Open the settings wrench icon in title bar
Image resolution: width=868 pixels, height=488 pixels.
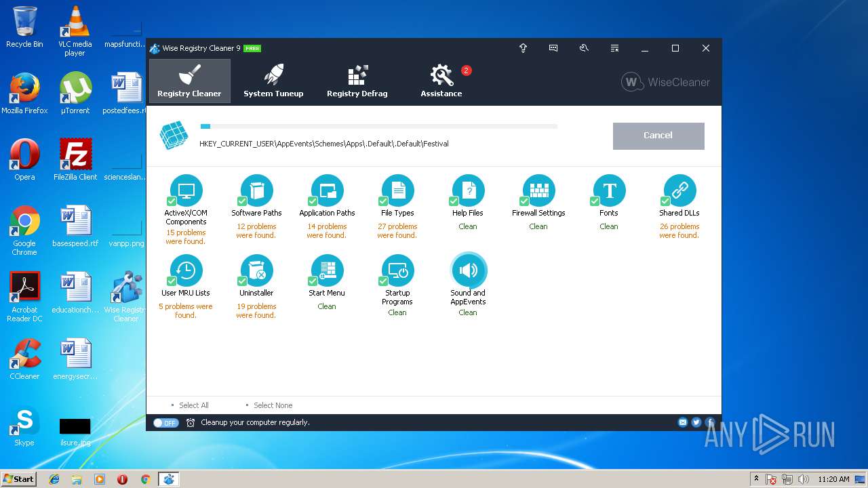(584, 48)
